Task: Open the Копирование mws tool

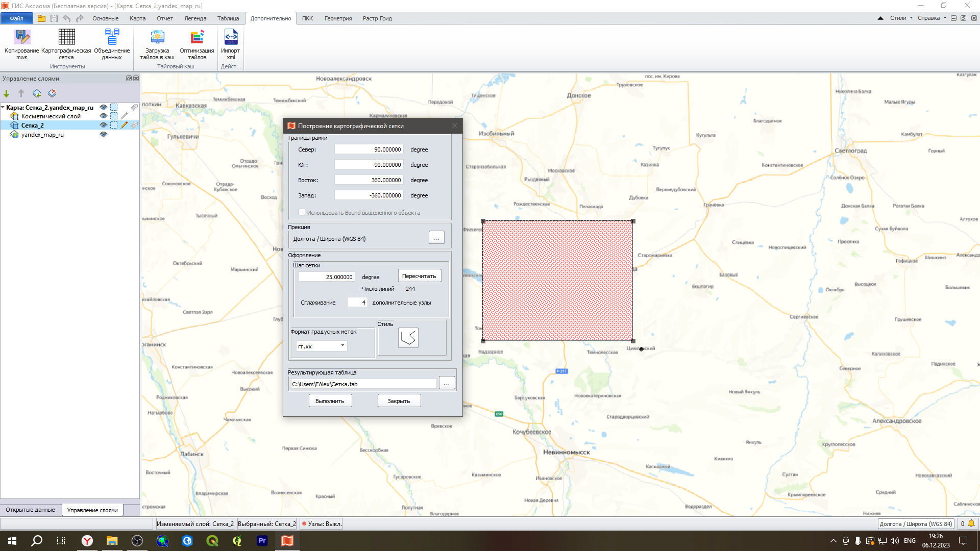Action: [22, 37]
